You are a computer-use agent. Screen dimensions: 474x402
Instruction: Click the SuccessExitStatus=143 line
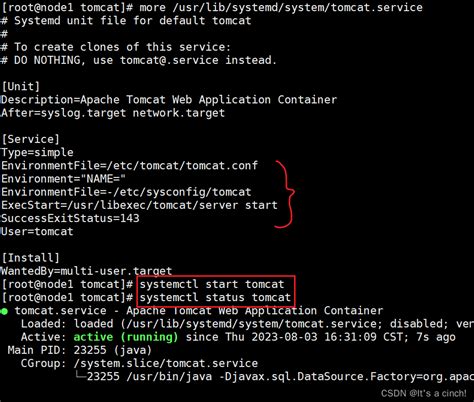tap(70, 218)
